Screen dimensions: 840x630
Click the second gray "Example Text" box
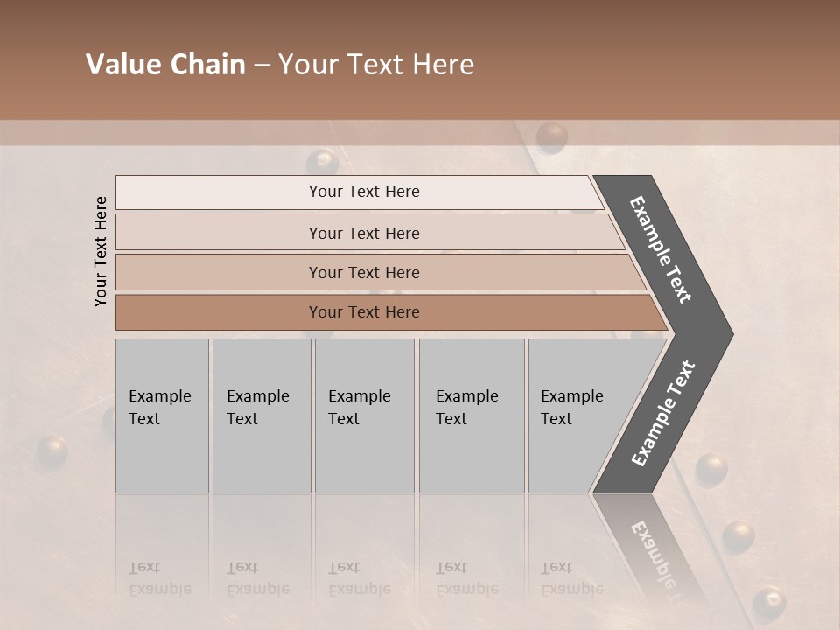[261, 416]
